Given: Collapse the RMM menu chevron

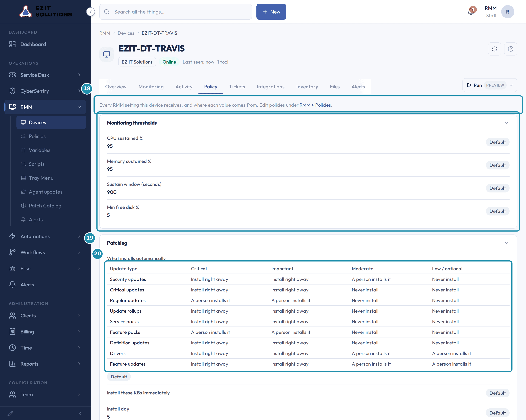Looking at the screenshot, I should coord(79,107).
